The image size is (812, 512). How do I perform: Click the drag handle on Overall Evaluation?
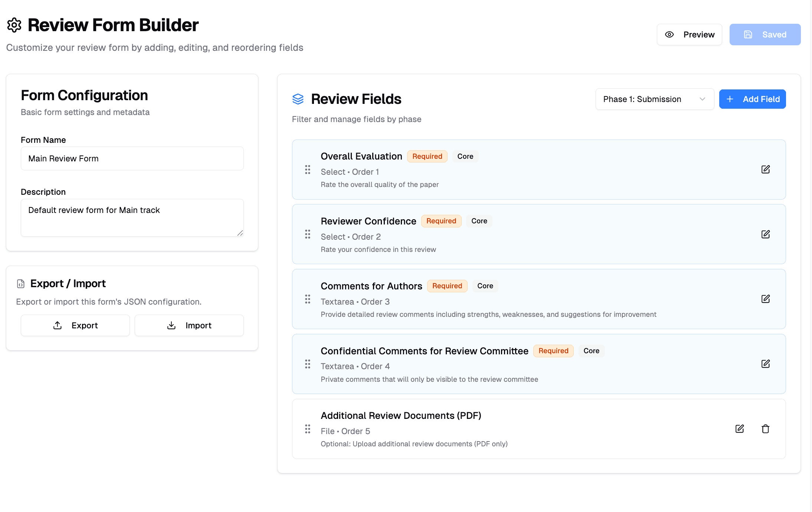tap(307, 170)
